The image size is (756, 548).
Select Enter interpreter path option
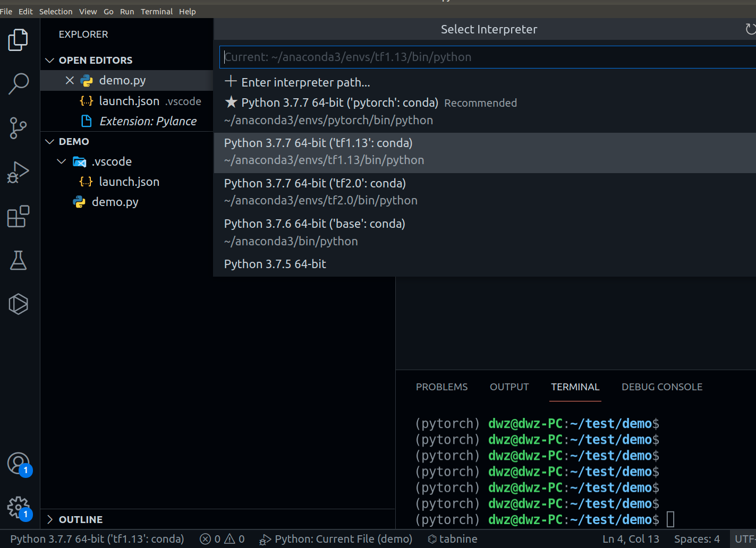click(x=485, y=82)
